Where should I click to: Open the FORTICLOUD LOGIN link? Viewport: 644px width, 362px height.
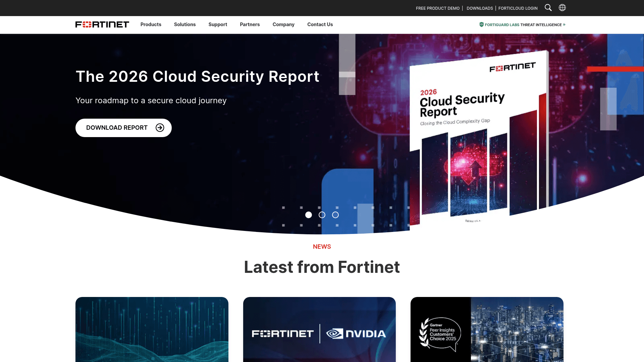point(518,8)
